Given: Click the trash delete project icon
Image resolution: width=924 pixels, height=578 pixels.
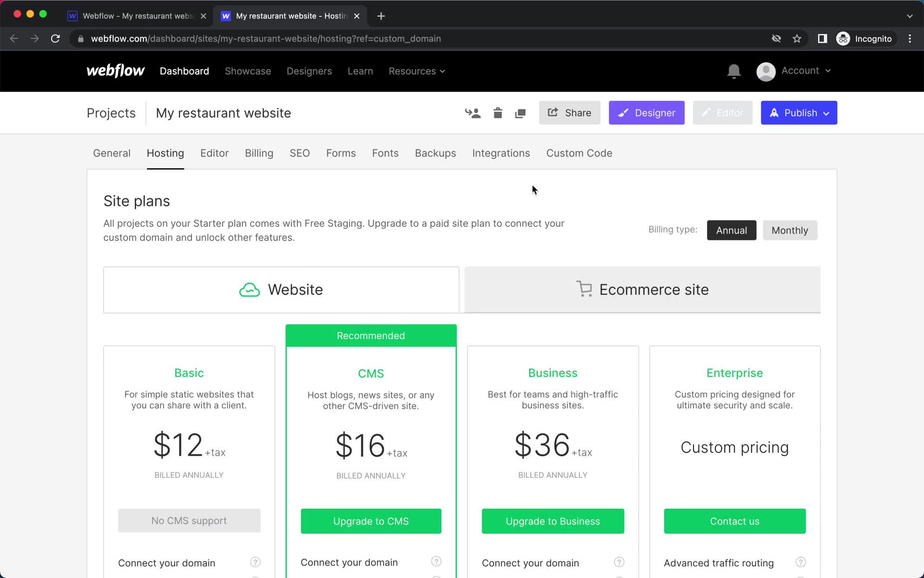Looking at the screenshot, I should tap(498, 113).
